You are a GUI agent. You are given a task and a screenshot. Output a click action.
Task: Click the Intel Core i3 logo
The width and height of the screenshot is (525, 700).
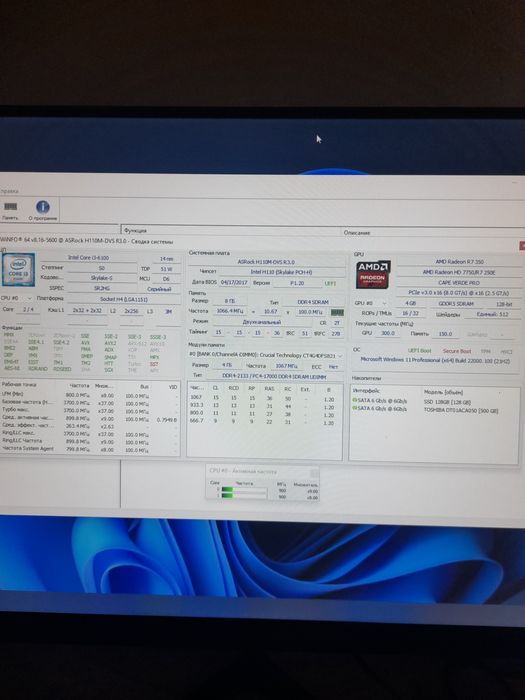coord(18,269)
